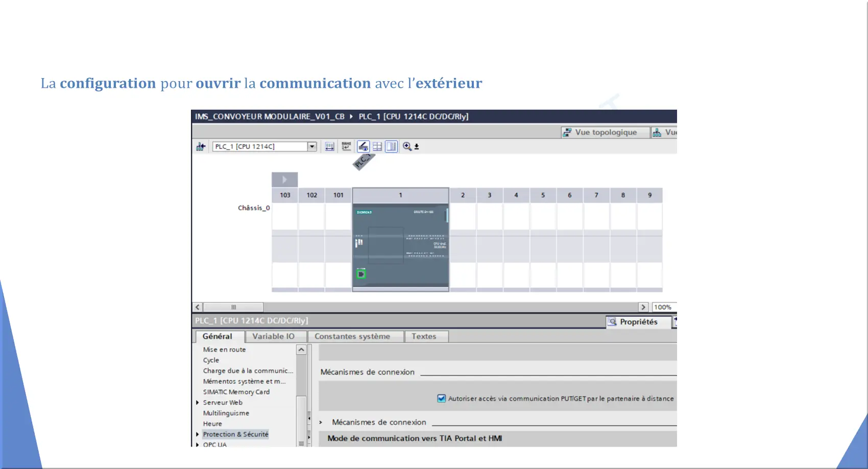
Task: Select rack slot header 103
Action: coord(285,195)
